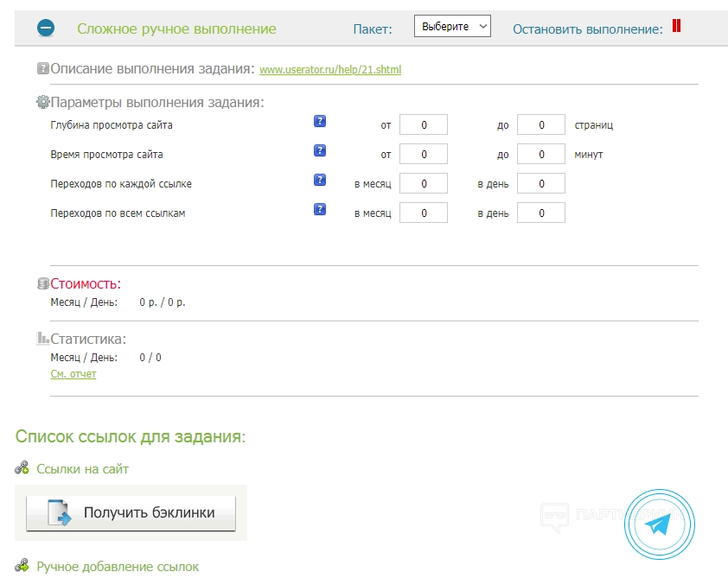This screenshot has width=728, height=578.
Task: Click the cost value '0 р. / 0 р.'
Action: point(162,302)
